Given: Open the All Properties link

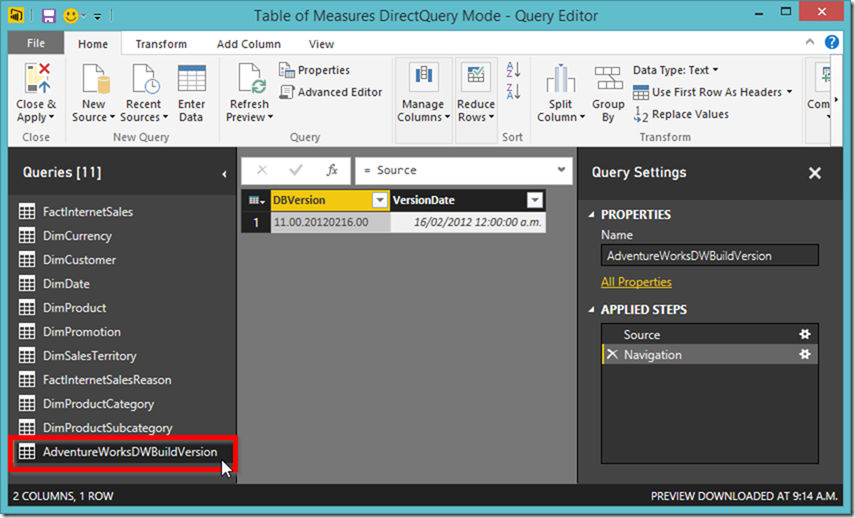Looking at the screenshot, I should point(636,282).
